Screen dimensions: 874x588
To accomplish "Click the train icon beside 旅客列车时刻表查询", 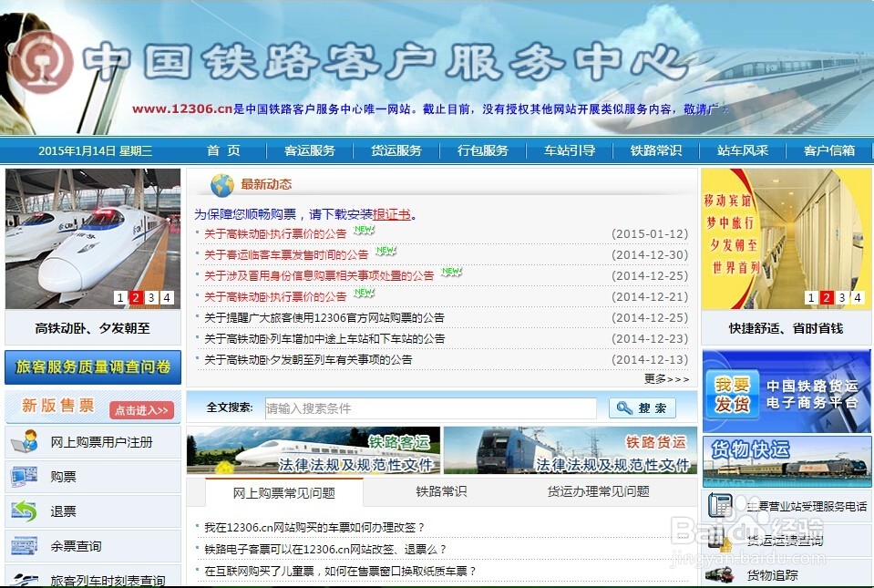I will (x=26, y=579).
